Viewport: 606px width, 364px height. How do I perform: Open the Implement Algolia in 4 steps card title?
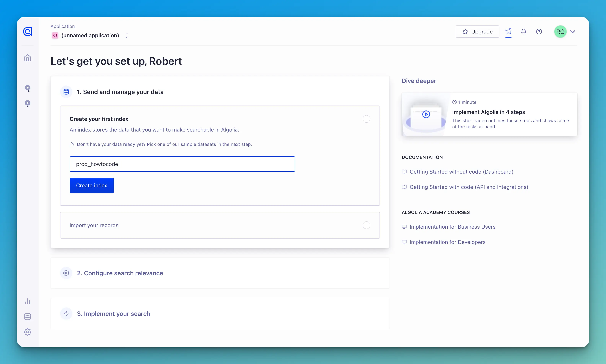489,112
